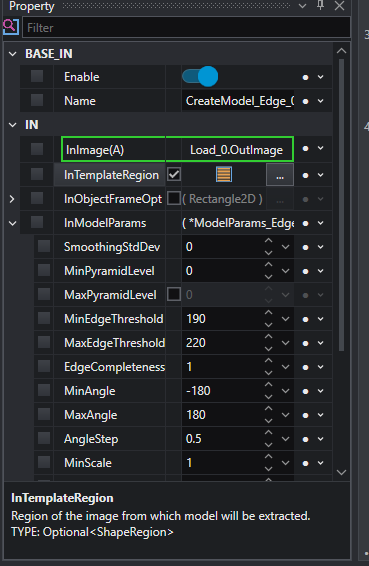This screenshot has width=369, height=566.
Task: Click the ellipsis button for InTemplateRegion
Action: 280,175
